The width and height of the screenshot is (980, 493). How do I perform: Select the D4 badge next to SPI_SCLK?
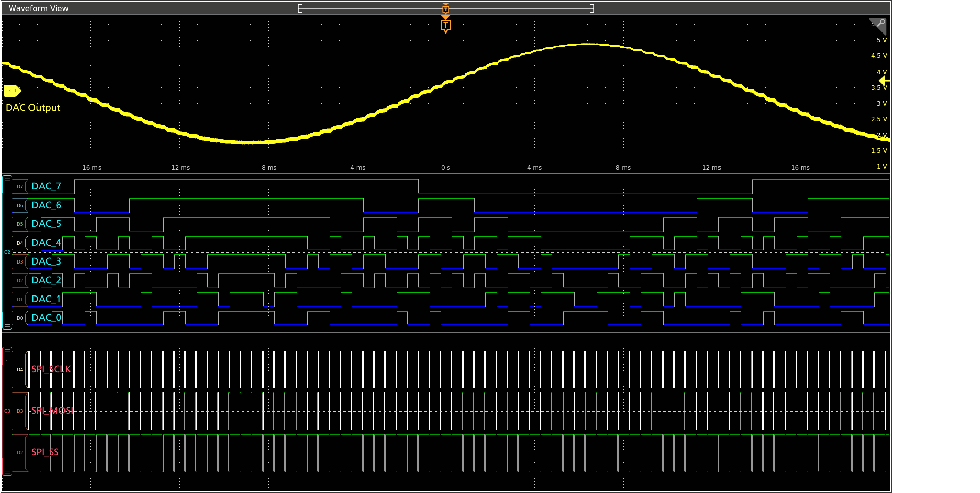pyautogui.click(x=19, y=370)
